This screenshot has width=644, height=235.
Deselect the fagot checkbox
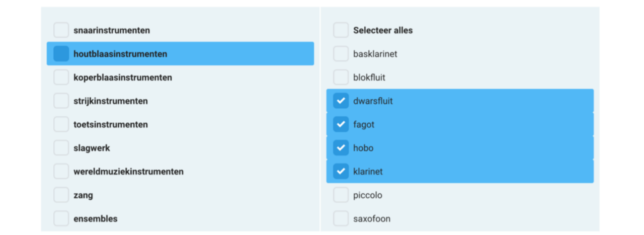pyautogui.click(x=341, y=124)
